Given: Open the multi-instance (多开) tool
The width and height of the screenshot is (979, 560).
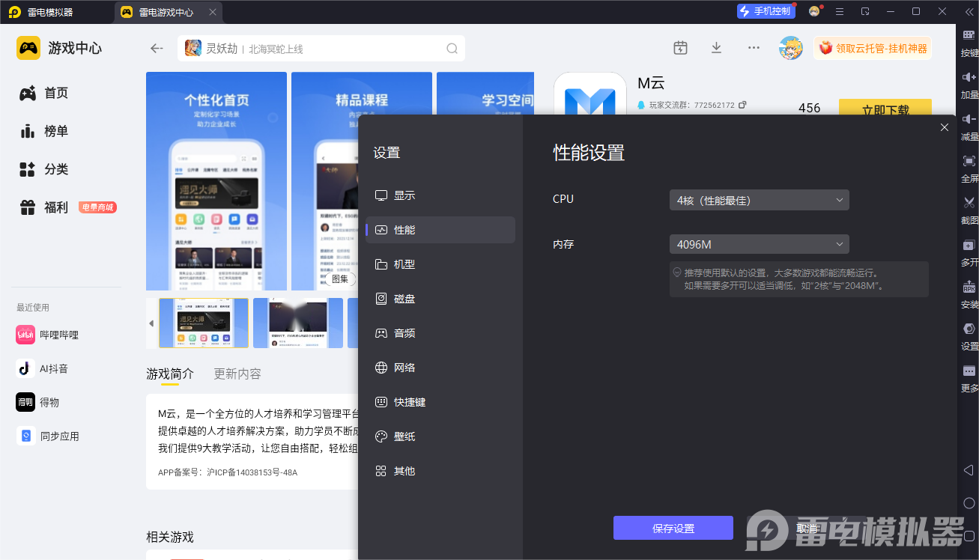Looking at the screenshot, I should (969, 246).
